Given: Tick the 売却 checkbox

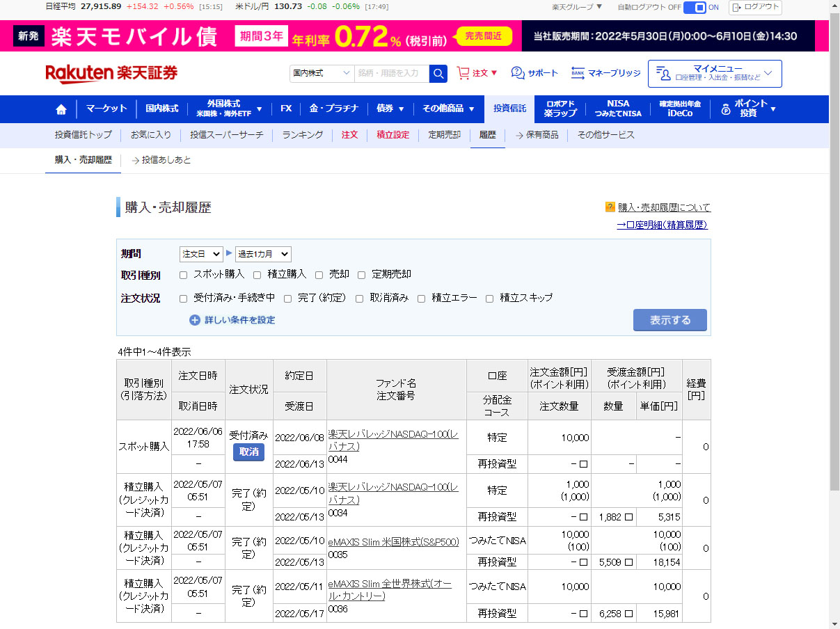Looking at the screenshot, I should pos(319,275).
